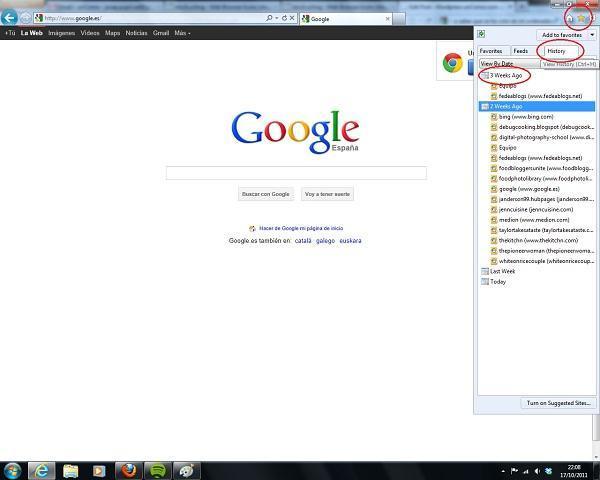This screenshot has width=600, height=480.
Task: Click the Internet Explorer taskbar icon
Action: [x=41, y=470]
